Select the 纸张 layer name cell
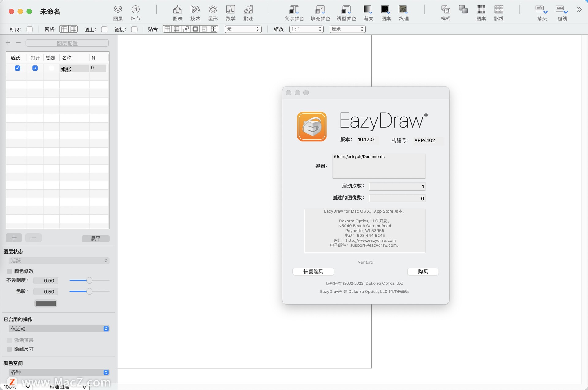Screen dimensions: 588x390 point(74,69)
